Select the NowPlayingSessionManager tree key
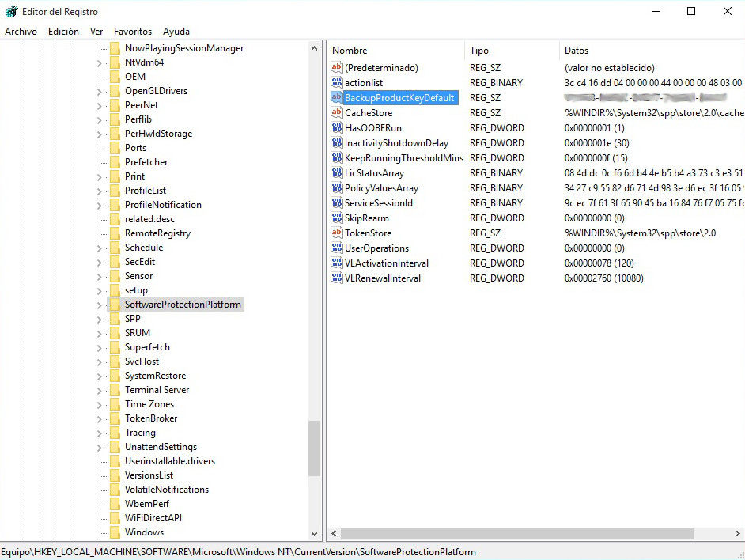 (184, 48)
